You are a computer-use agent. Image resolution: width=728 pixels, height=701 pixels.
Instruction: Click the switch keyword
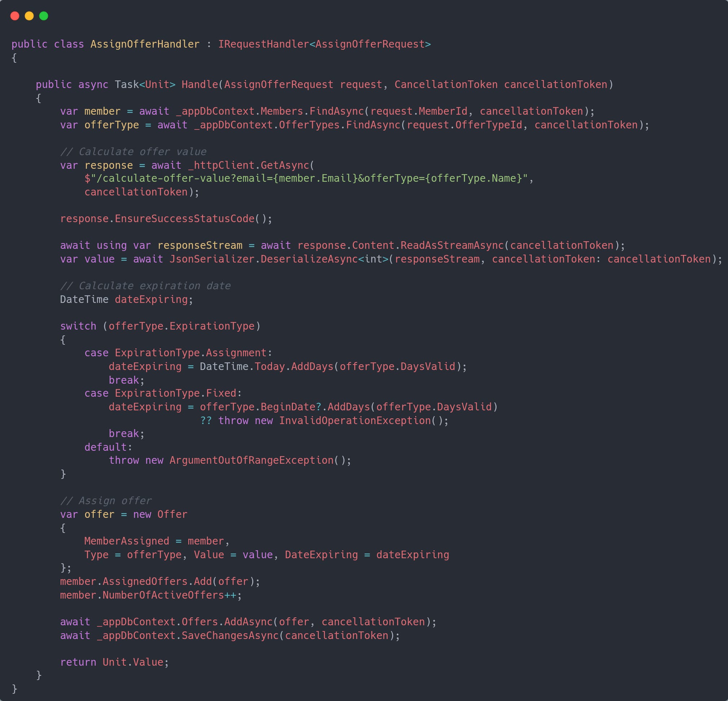(78, 326)
